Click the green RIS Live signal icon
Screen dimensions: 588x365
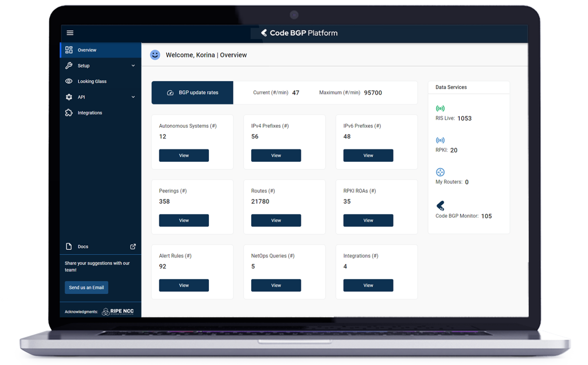(440, 109)
